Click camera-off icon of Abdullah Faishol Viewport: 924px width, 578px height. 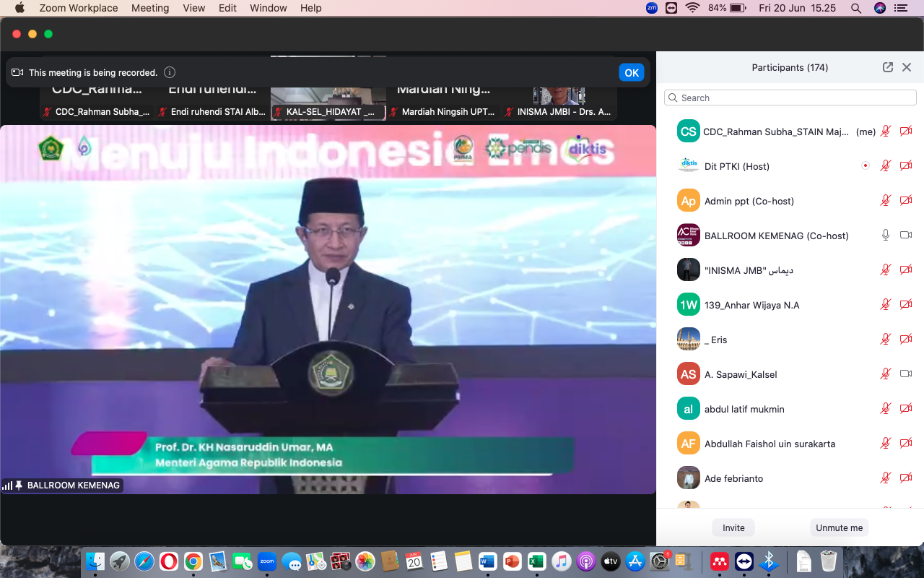pyautogui.click(x=906, y=444)
